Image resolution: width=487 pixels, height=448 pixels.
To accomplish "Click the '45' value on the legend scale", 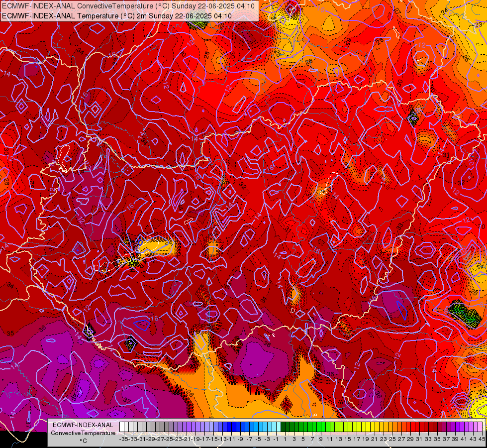I will [x=482, y=440].
